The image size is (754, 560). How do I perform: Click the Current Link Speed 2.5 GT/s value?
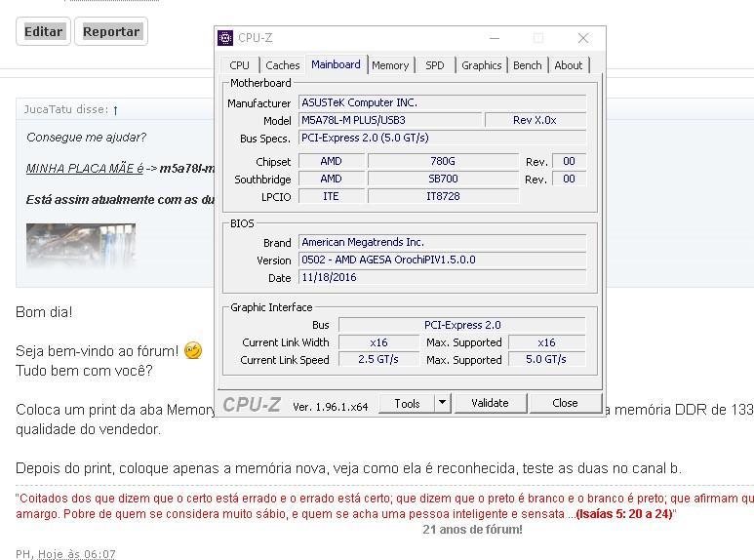378,359
